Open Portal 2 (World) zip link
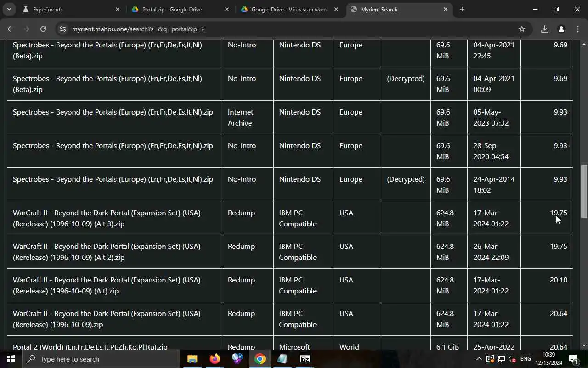This screenshot has width=588, height=368. click(x=90, y=346)
